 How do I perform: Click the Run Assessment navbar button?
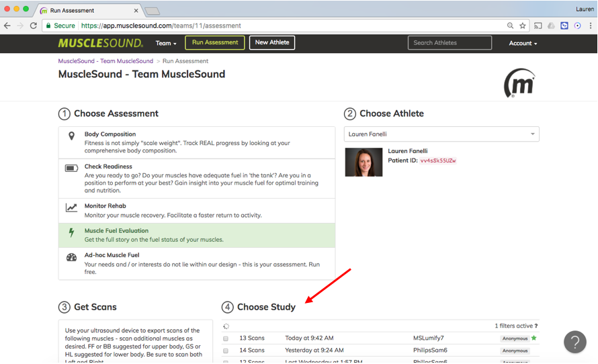215,42
